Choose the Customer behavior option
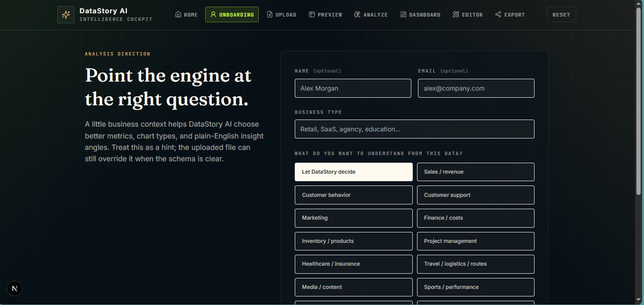 (x=354, y=195)
